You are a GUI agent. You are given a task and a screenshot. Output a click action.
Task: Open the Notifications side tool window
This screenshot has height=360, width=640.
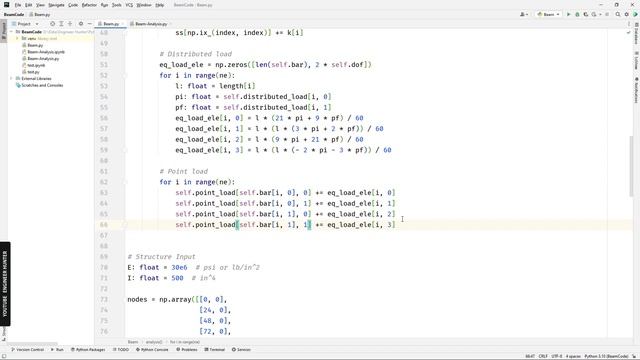(636, 90)
